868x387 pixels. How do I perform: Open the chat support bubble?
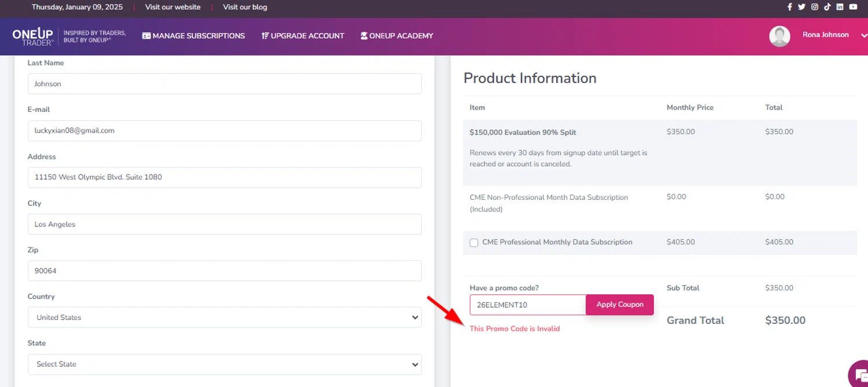pyautogui.click(x=858, y=373)
